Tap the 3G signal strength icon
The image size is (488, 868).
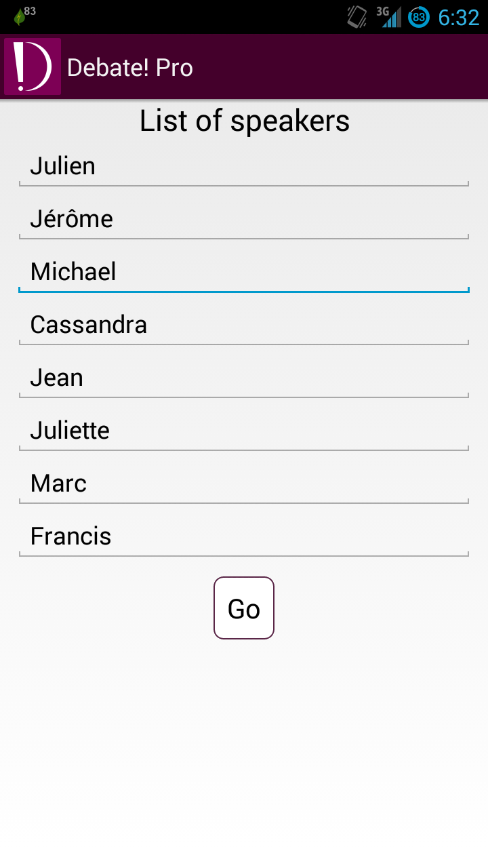[389, 17]
